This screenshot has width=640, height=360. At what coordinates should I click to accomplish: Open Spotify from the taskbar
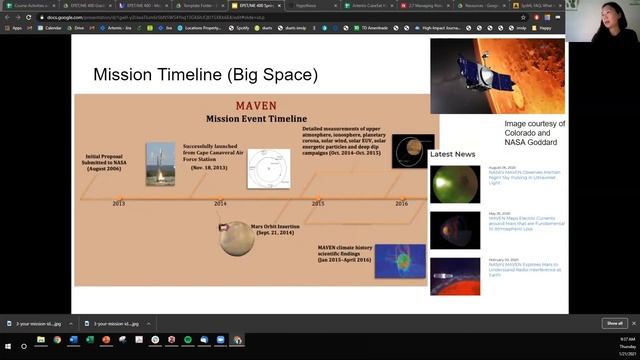188,340
